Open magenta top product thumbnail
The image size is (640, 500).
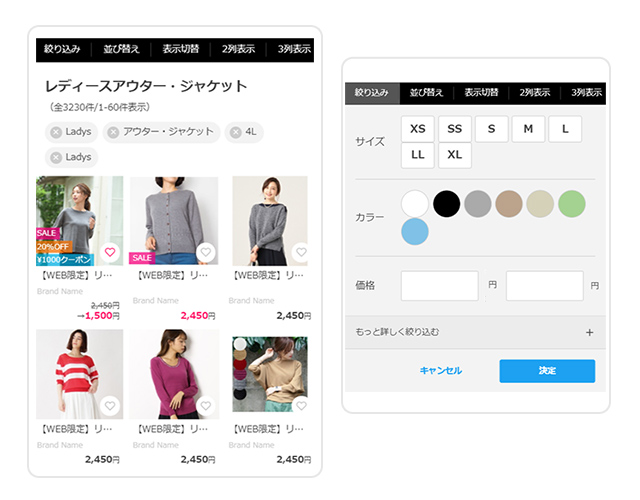click(x=174, y=374)
